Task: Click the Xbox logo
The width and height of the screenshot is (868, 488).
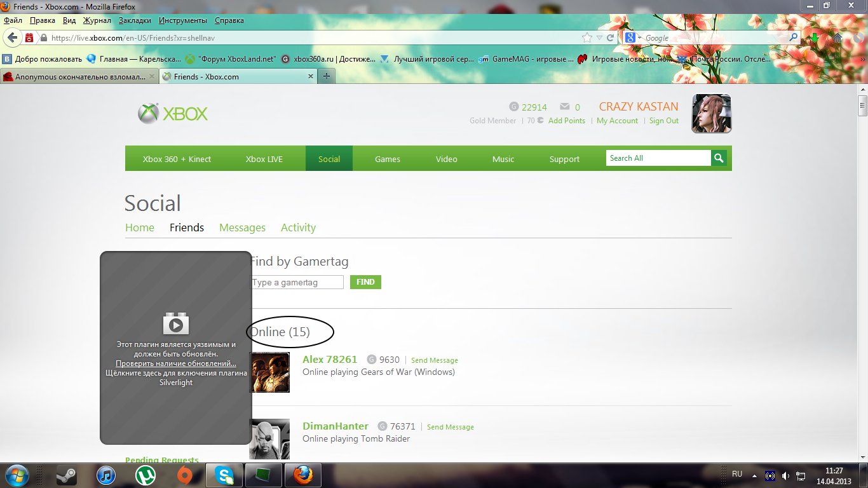Action: [173, 114]
